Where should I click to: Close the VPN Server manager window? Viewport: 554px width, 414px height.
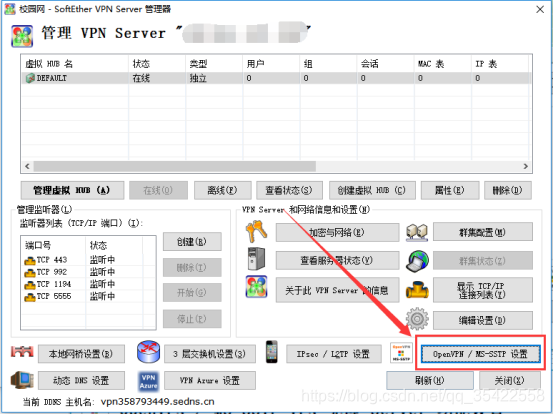[x=540, y=9]
